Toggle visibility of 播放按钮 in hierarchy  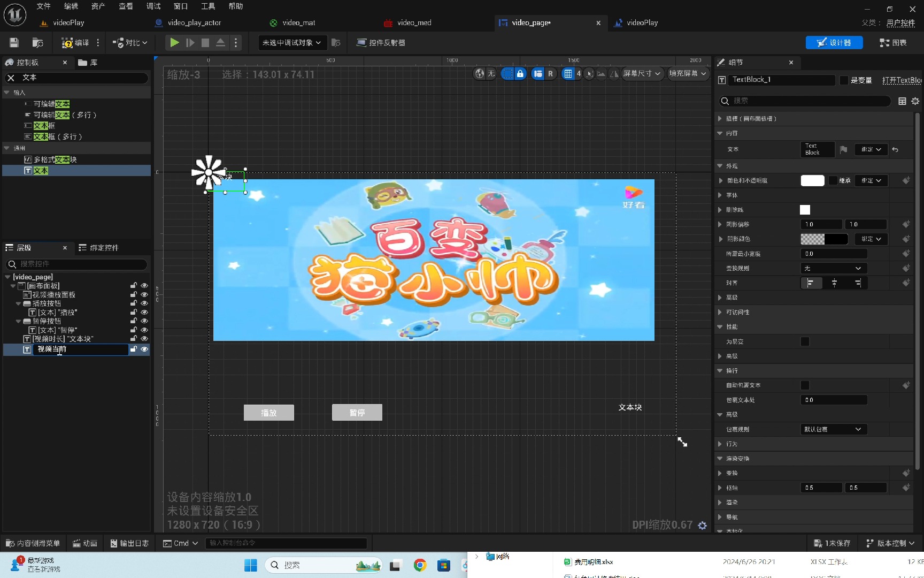point(144,303)
